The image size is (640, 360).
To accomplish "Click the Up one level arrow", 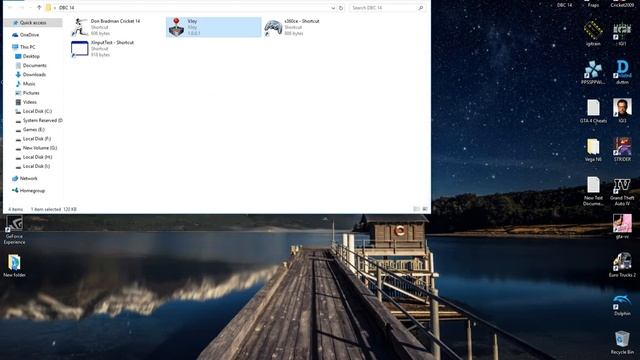I will [x=39, y=8].
